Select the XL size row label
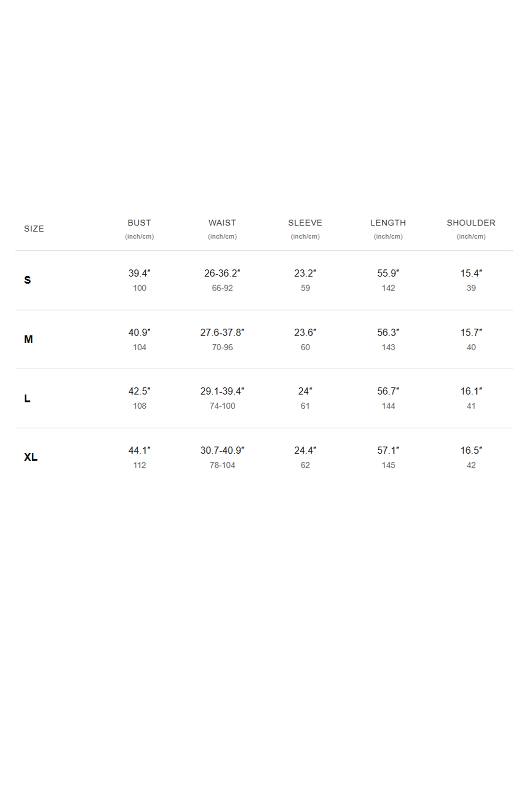 [x=31, y=457]
